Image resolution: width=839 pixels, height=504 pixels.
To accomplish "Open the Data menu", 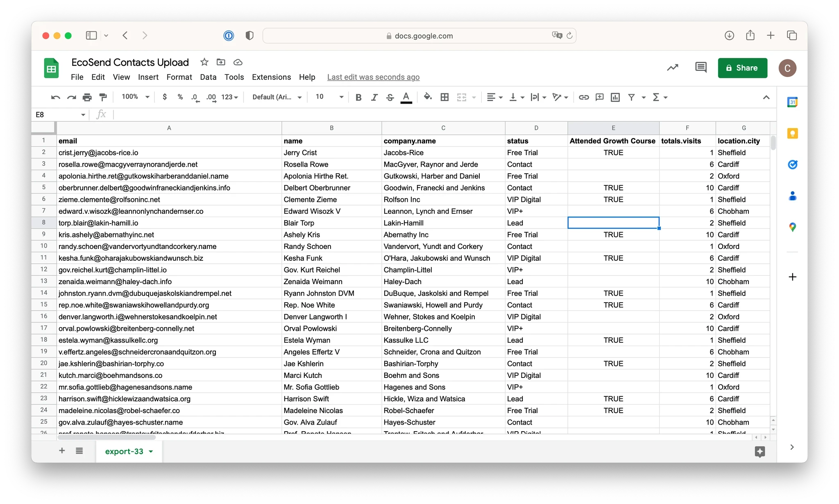I will tap(208, 77).
